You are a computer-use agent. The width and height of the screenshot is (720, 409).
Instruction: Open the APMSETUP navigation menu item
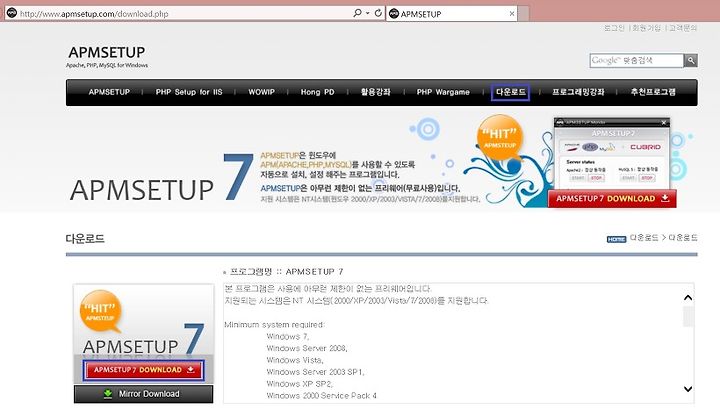click(109, 92)
